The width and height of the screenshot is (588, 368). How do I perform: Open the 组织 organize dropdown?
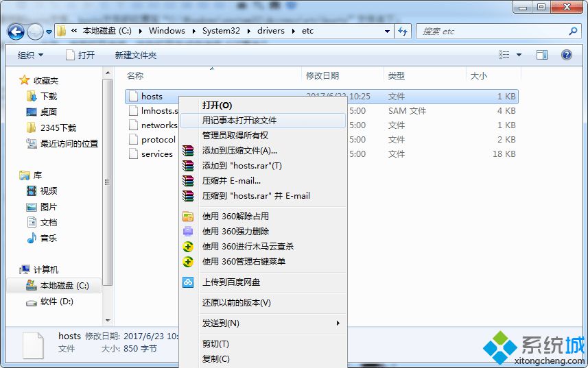tap(30, 56)
